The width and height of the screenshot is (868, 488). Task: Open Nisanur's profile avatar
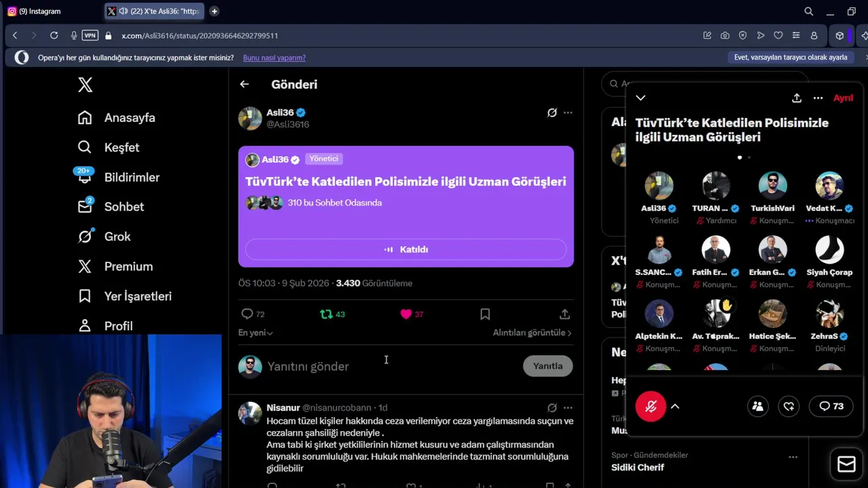pyautogui.click(x=250, y=413)
